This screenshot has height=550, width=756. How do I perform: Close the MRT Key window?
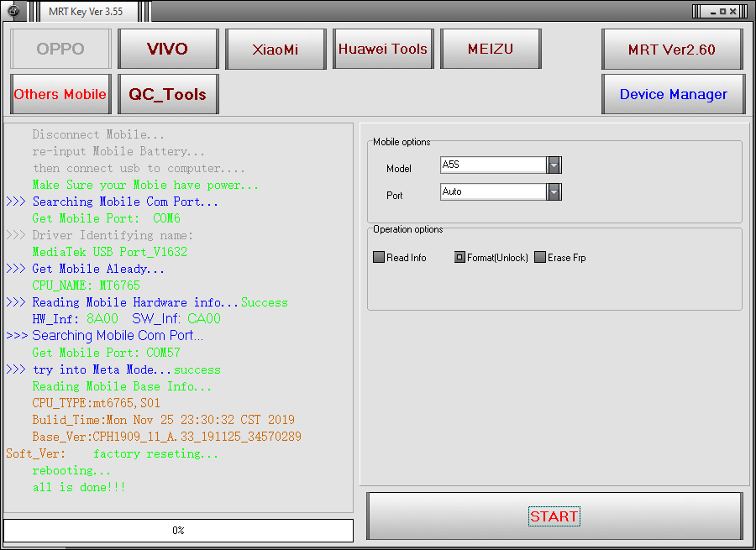pos(732,12)
